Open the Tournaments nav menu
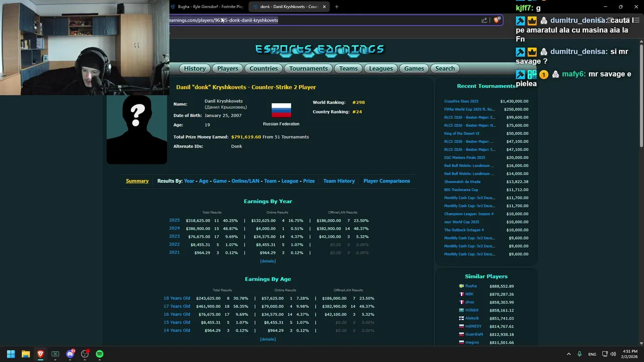The height and width of the screenshot is (362, 644). pyautogui.click(x=308, y=68)
